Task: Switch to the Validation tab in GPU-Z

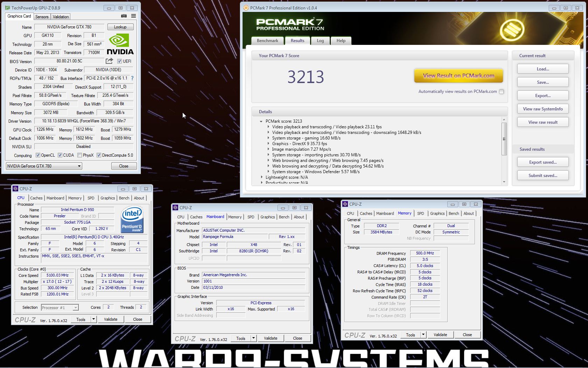Action: tap(61, 17)
